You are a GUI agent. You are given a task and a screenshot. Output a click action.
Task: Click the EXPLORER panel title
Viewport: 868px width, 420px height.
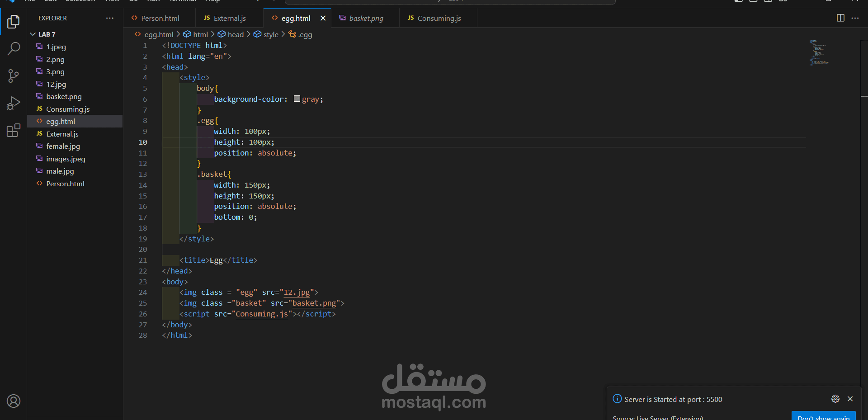pyautogui.click(x=52, y=18)
